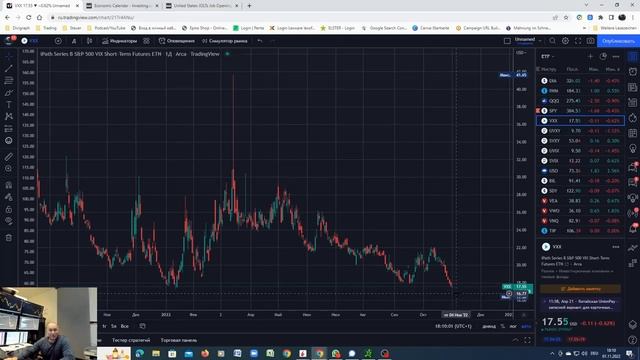The image size is (640, 360).
Task: Click the compare or add symbol plus icon
Action: pos(58,41)
